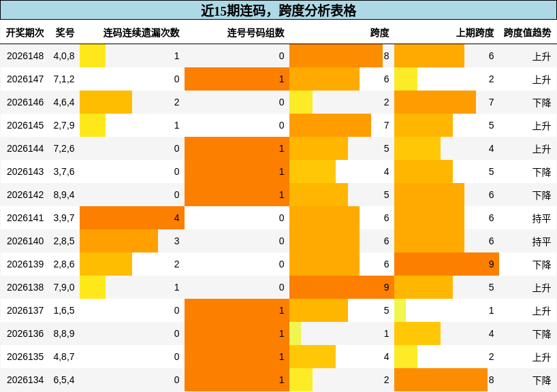The width and height of the screenshot is (557, 392).
Task: Click omission count 3 in row 2026140
Action: tap(176, 241)
